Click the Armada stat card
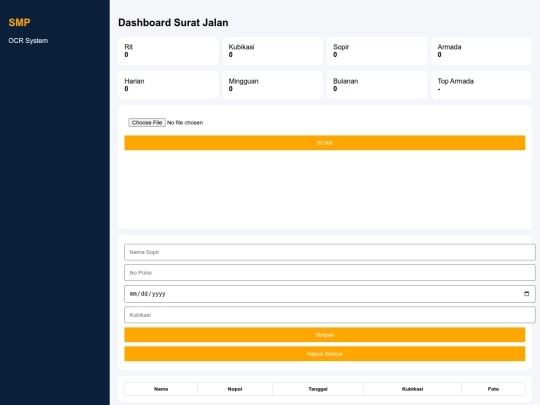Viewport: 540px width, 405px height. click(481, 51)
